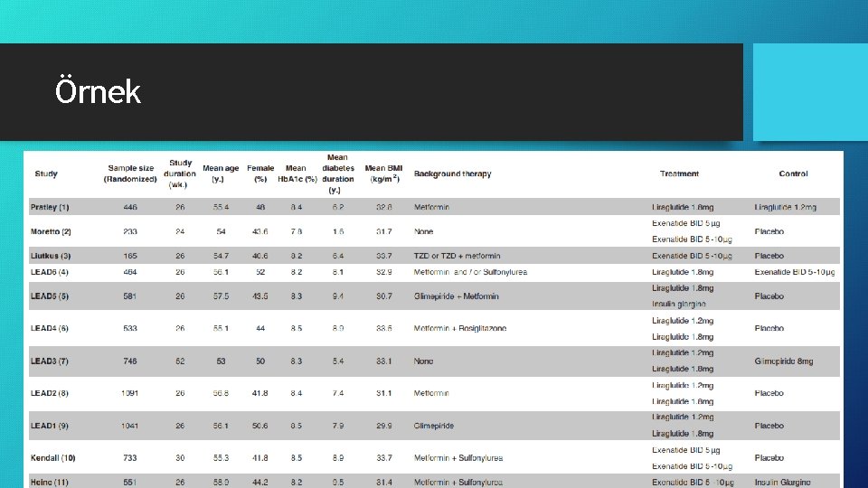Select diabetes duration "1.6" in Moretto row
Image resolution: width=868 pixels, height=488 pixels.
click(337, 232)
